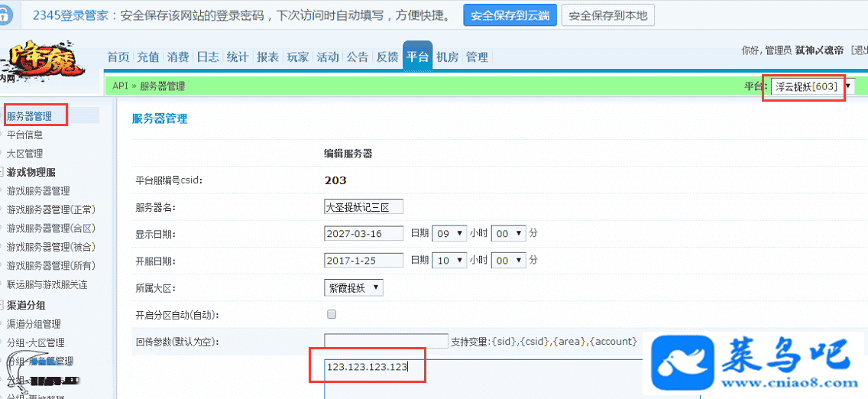Select 服务器管理 in the sidebar

pyautogui.click(x=30, y=116)
